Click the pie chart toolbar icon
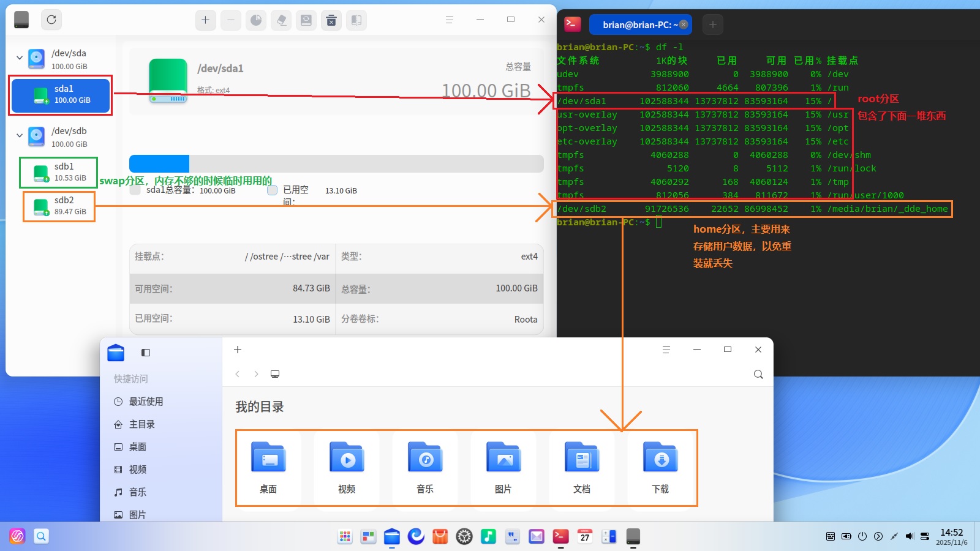The height and width of the screenshot is (551, 980). pyautogui.click(x=256, y=20)
